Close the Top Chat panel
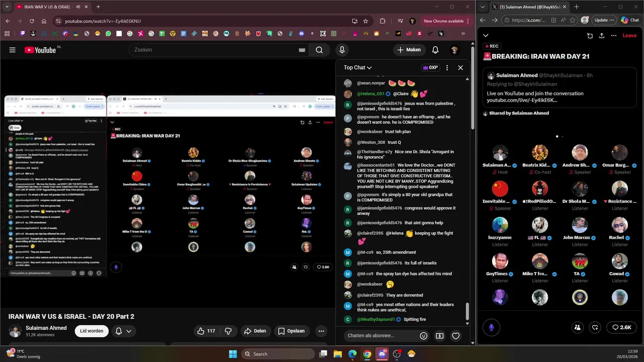The image size is (644, 362). click(x=460, y=67)
